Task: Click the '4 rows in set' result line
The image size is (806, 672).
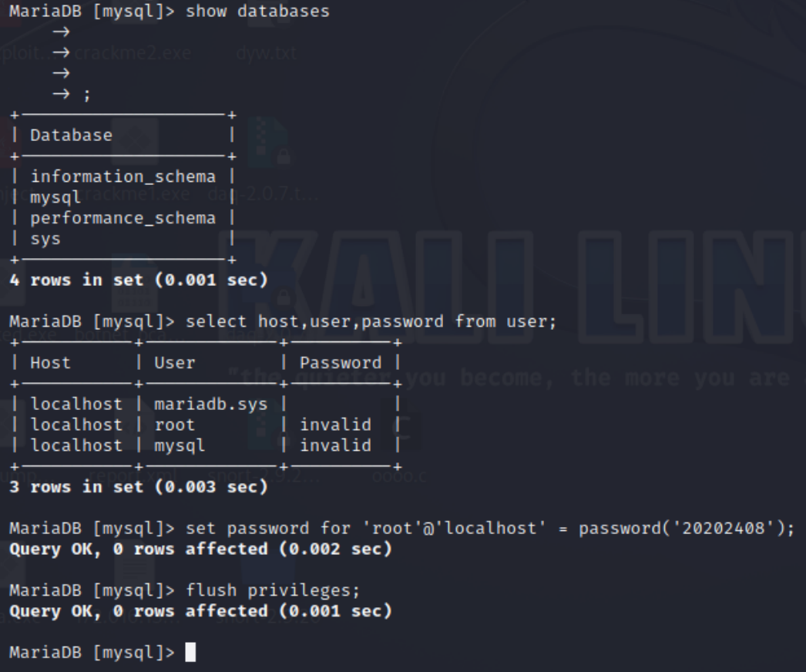Action: (138, 280)
